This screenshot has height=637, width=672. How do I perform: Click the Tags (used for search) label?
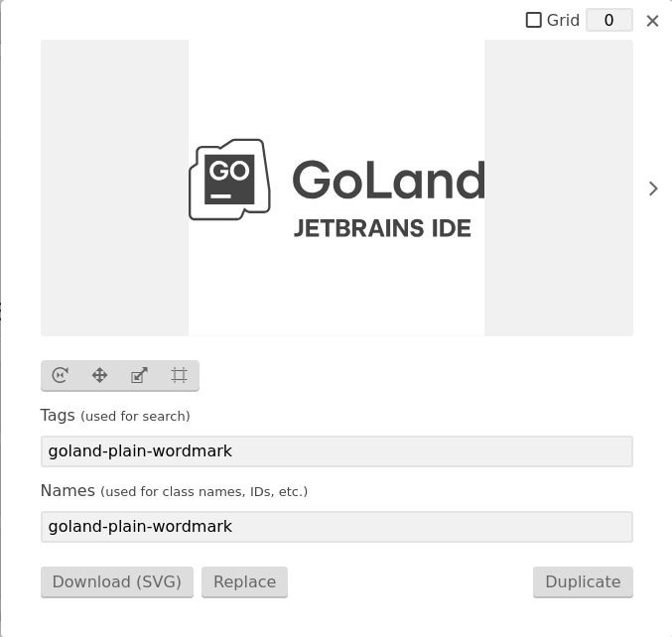click(x=115, y=416)
